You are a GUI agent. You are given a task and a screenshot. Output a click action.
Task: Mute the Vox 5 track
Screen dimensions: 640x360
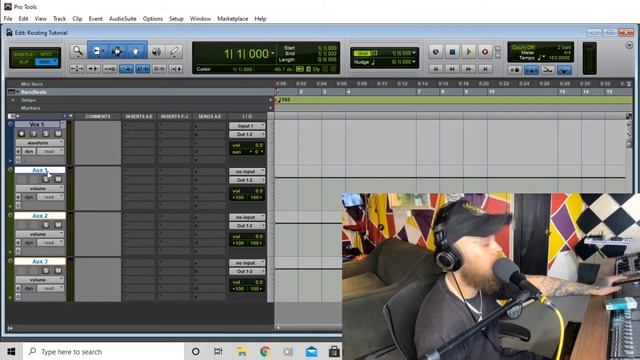58,133
